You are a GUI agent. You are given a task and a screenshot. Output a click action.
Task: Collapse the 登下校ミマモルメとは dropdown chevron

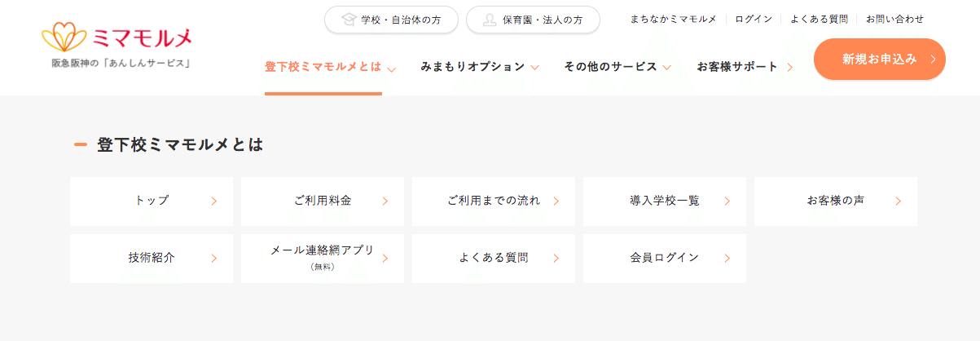click(392, 69)
